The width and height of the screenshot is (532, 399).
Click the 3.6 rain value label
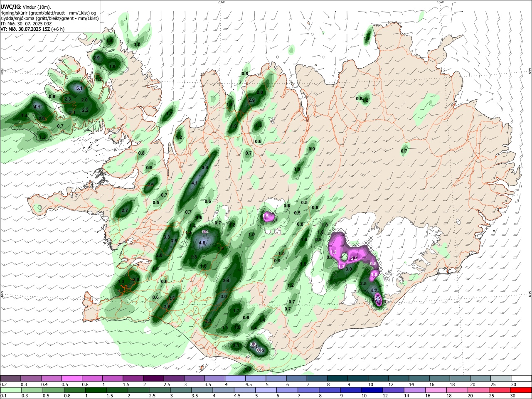(x=174, y=241)
